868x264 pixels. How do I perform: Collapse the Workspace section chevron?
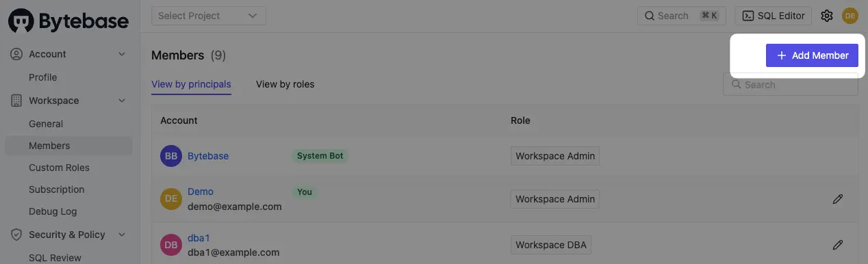(x=122, y=101)
